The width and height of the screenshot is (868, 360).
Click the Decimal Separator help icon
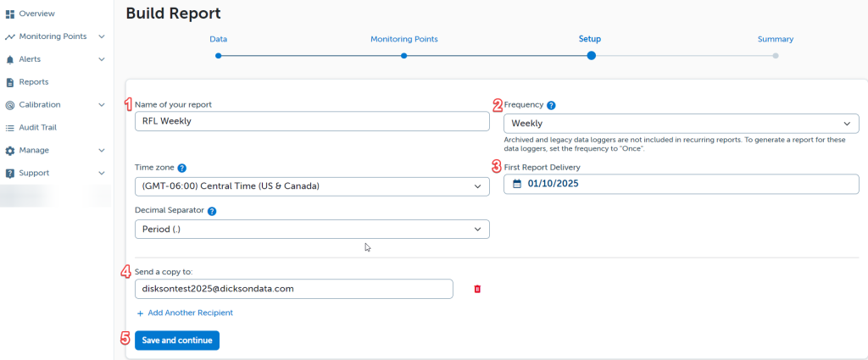coord(212,211)
